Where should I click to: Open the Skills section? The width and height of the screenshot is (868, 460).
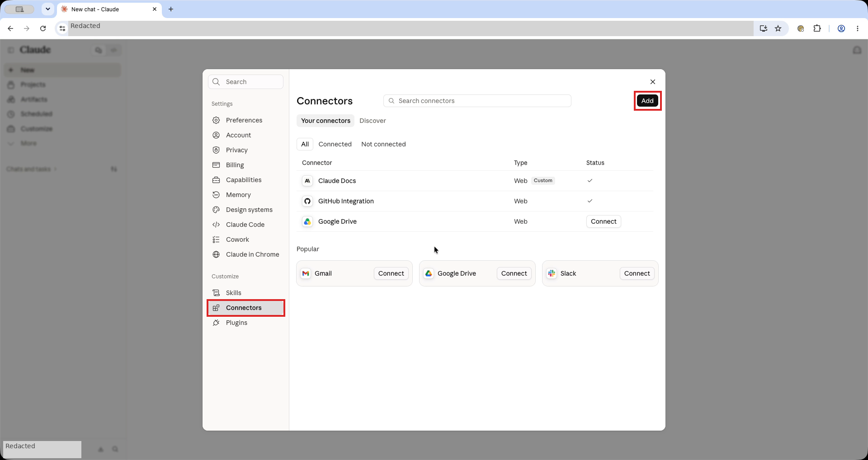[245, 293]
